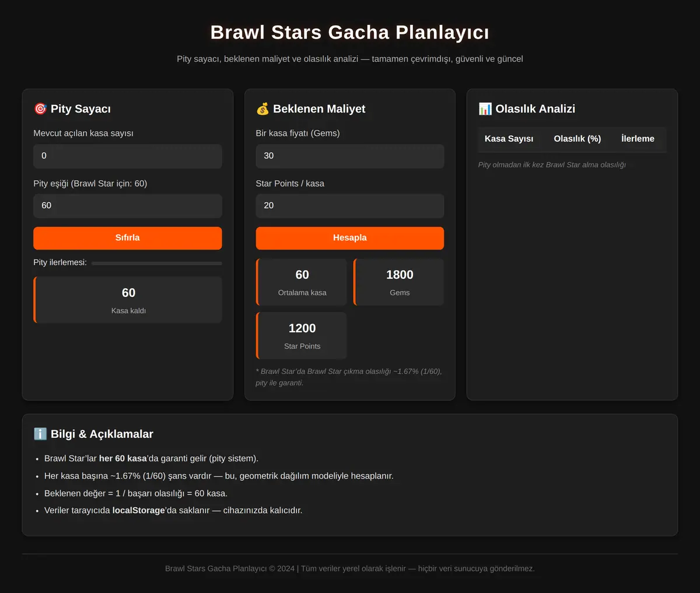This screenshot has width=700, height=593.
Task: Click the Brawl Stars Gacha Planlayıcı title
Action: (350, 33)
